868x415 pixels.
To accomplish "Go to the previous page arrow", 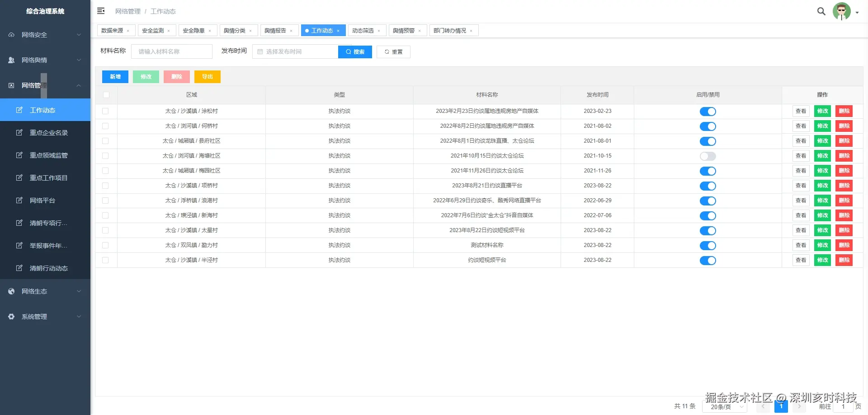I will click(x=763, y=406).
